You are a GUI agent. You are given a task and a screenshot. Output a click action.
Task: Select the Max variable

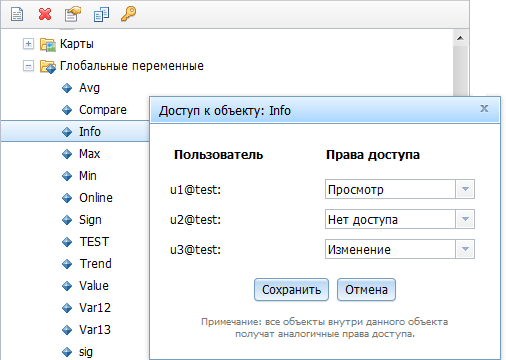(x=90, y=154)
